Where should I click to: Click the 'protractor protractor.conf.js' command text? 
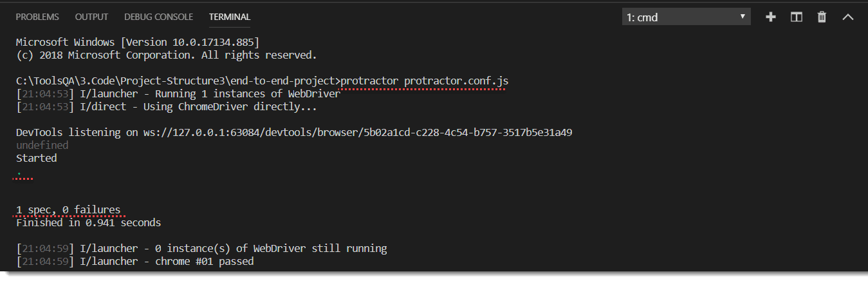[x=425, y=81]
